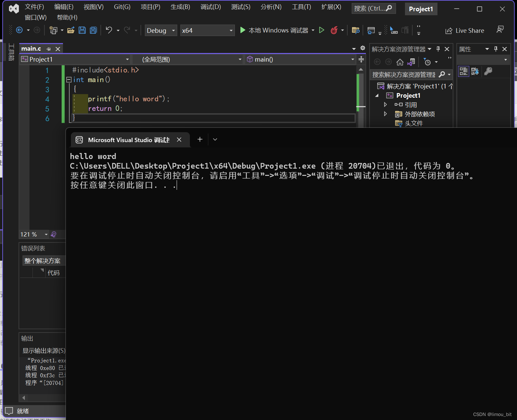Image resolution: width=517 pixels, height=420 pixels.
Task: Collapse the main function code block
Action: point(69,80)
